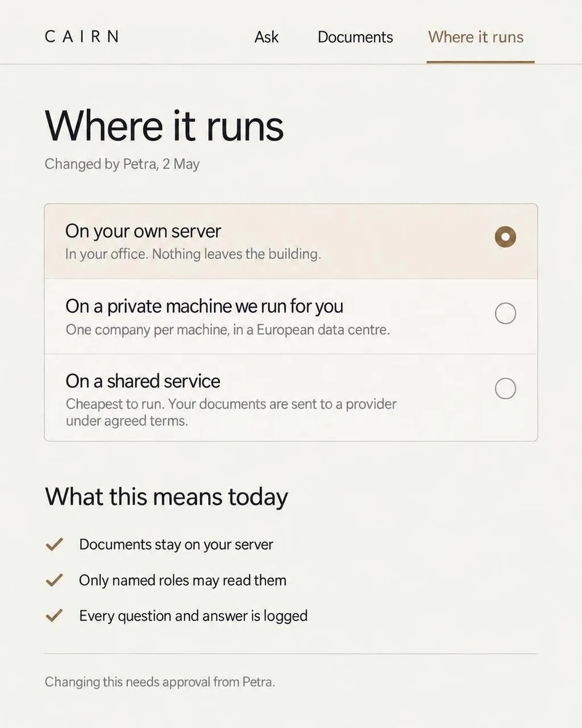Click the On your own server option title

click(143, 231)
